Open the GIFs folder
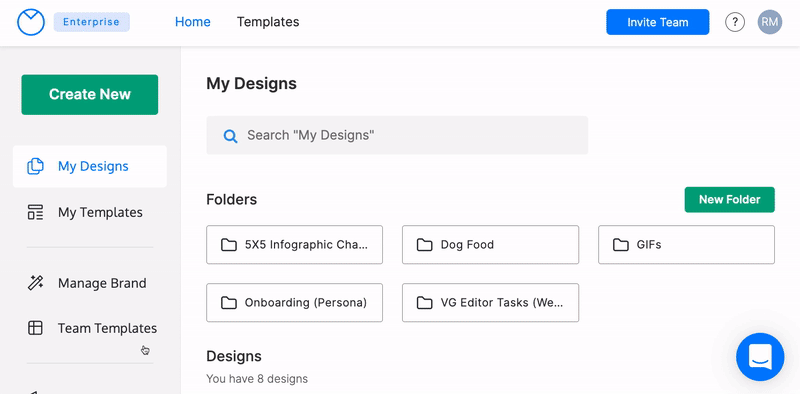 click(x=686, y=245)
